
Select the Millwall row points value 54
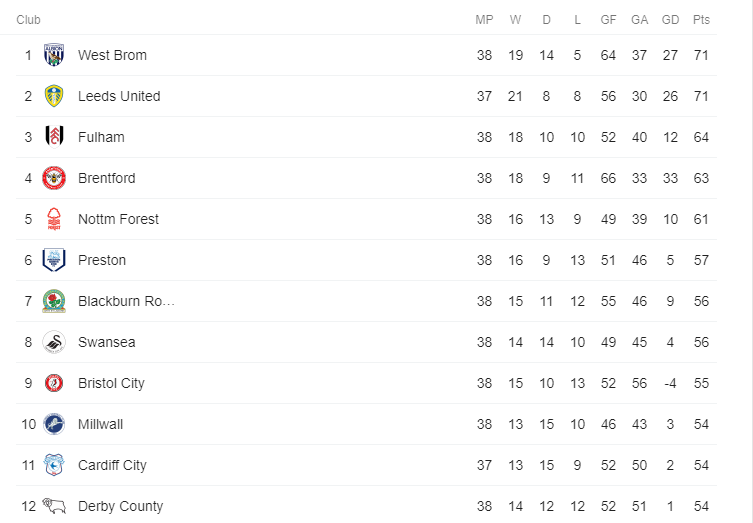tap(701, 424)
